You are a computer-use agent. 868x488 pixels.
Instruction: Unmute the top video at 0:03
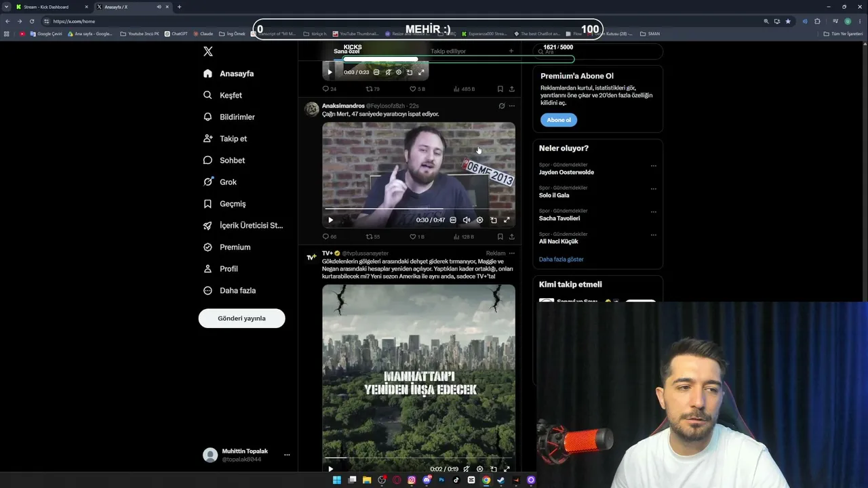[x=388, y=72]
